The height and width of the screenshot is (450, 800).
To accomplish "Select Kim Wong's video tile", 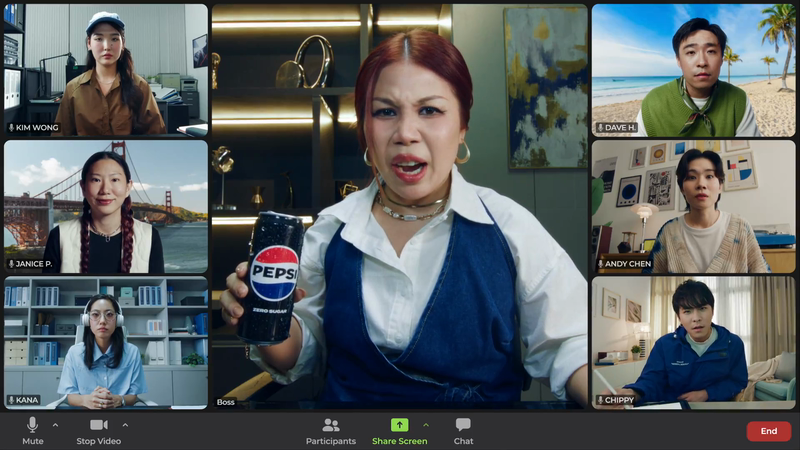I will (x=106, y=70).
